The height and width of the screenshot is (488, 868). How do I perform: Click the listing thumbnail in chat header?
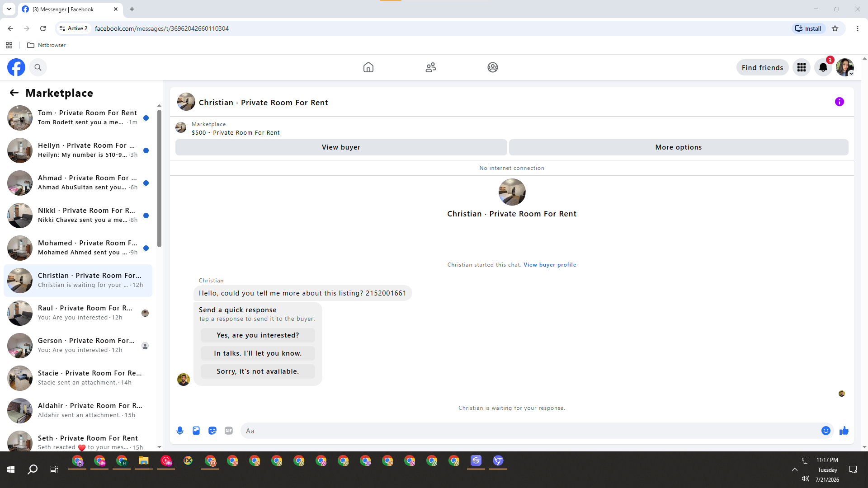[x=186, y=102]
